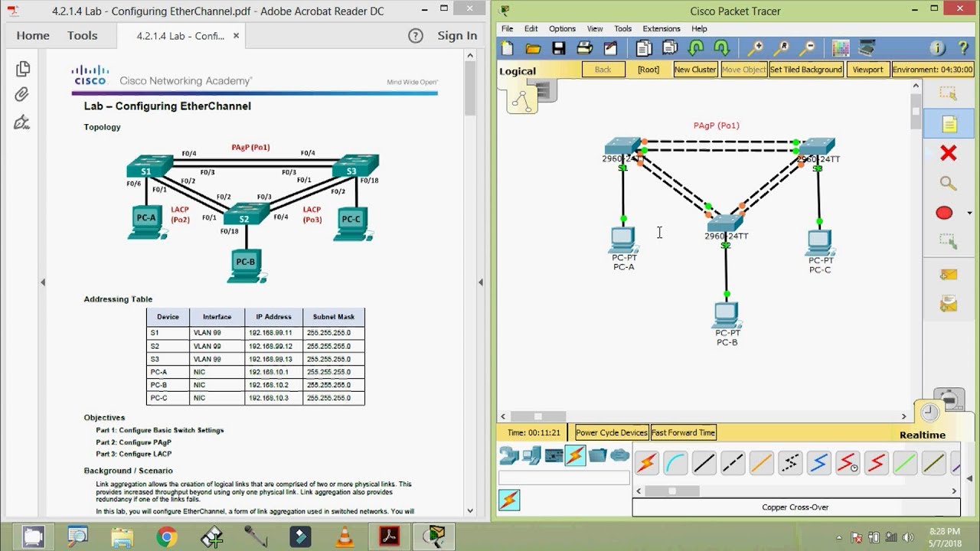Activate the red X Delete tool

[949, 154]
